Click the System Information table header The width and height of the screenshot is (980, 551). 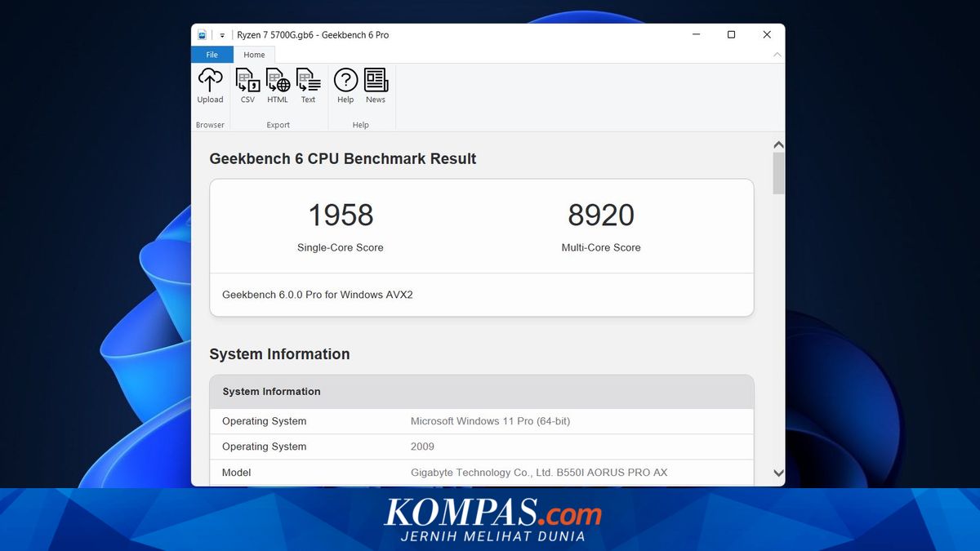[482, 392]
